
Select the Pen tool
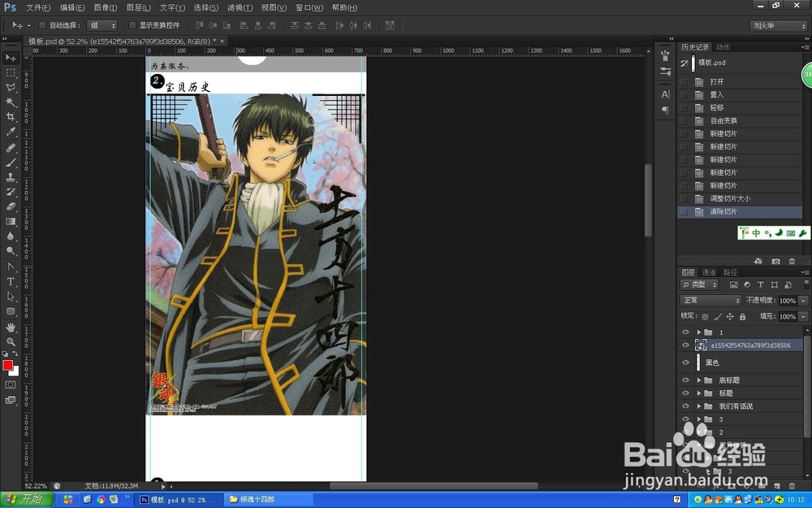pyautogui.click(x=11, y=267)
